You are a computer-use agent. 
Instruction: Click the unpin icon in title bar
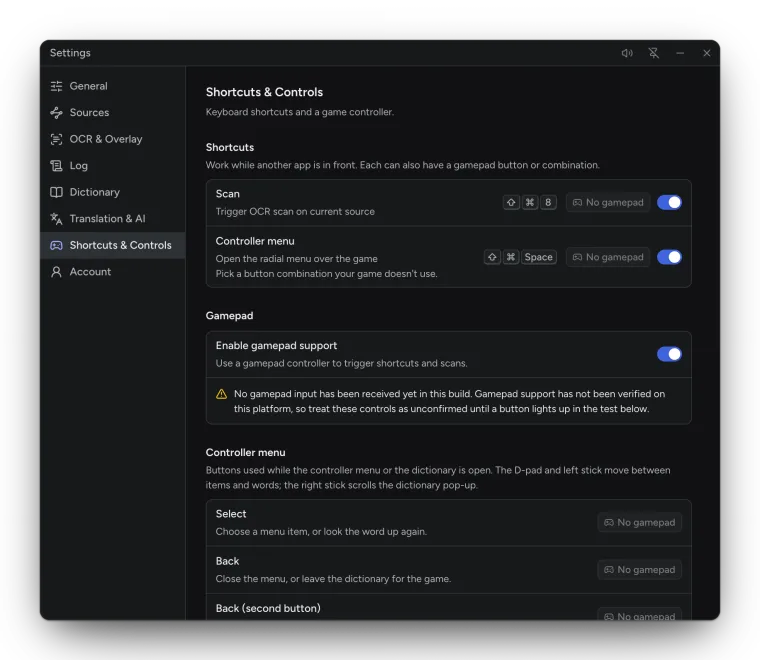pyautogui.click(x=654, y=53)
